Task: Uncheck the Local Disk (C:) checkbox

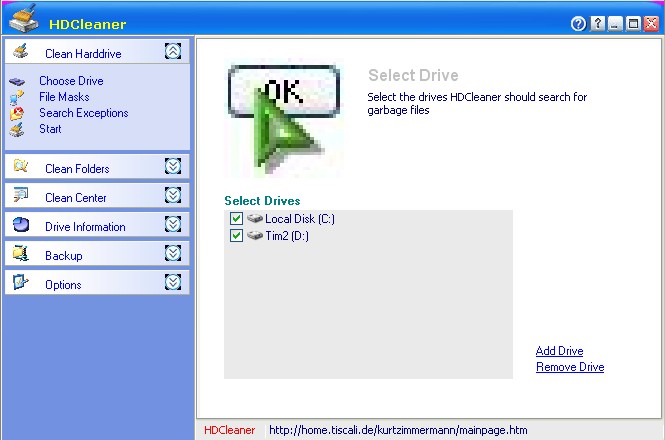Action: point(236,219)
